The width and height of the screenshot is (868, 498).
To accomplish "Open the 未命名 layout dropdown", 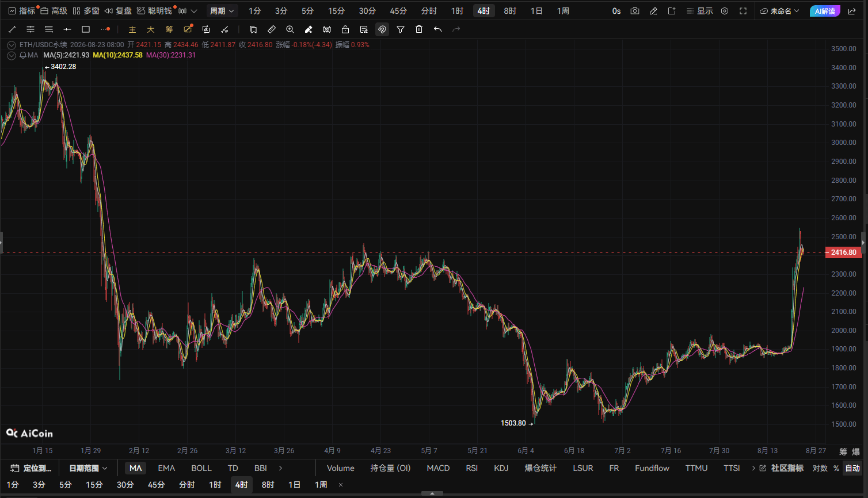I will [x=780, y=11].
